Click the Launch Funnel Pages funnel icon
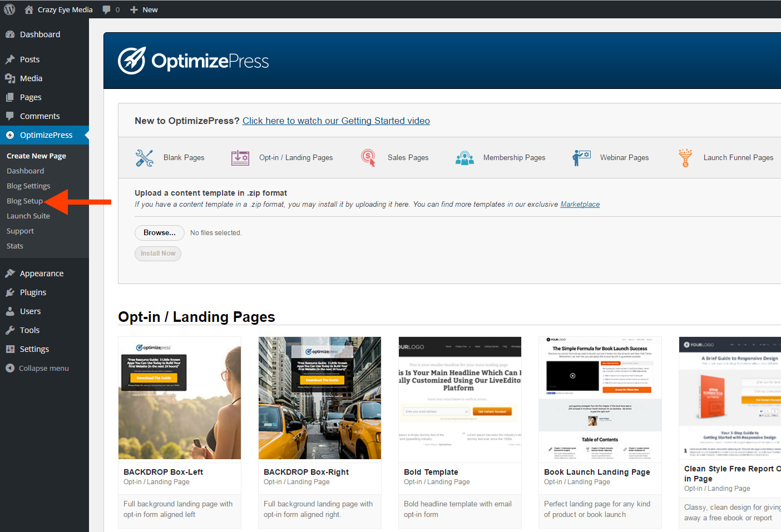 [x=685, y=158]
